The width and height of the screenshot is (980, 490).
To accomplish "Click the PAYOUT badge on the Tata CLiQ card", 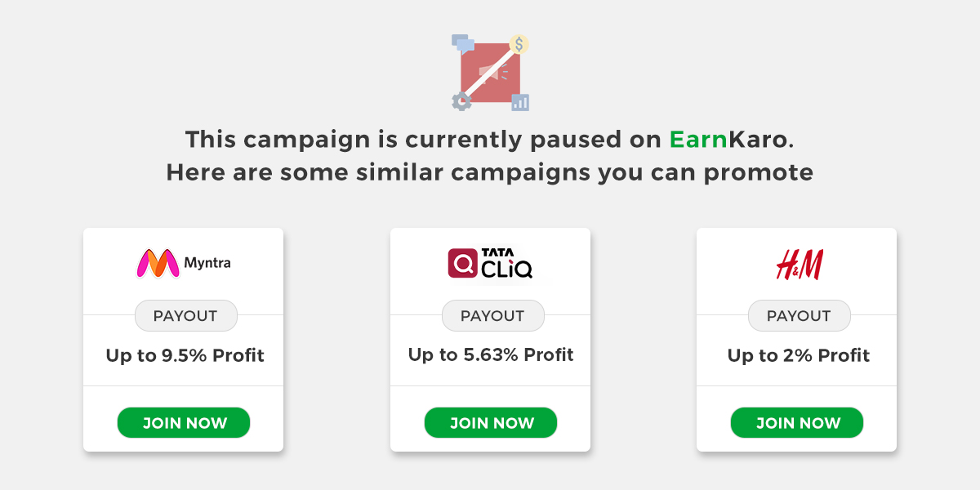I will pyautogui.click(x=492, y=315).
